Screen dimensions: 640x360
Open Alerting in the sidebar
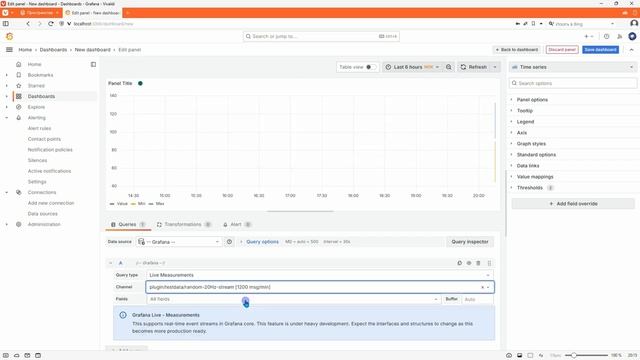point(37,118)
